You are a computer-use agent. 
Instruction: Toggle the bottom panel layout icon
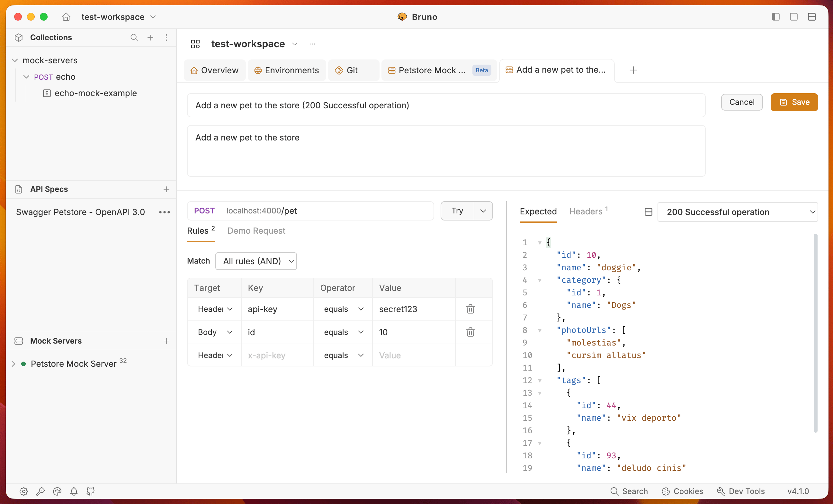point(794,17)
